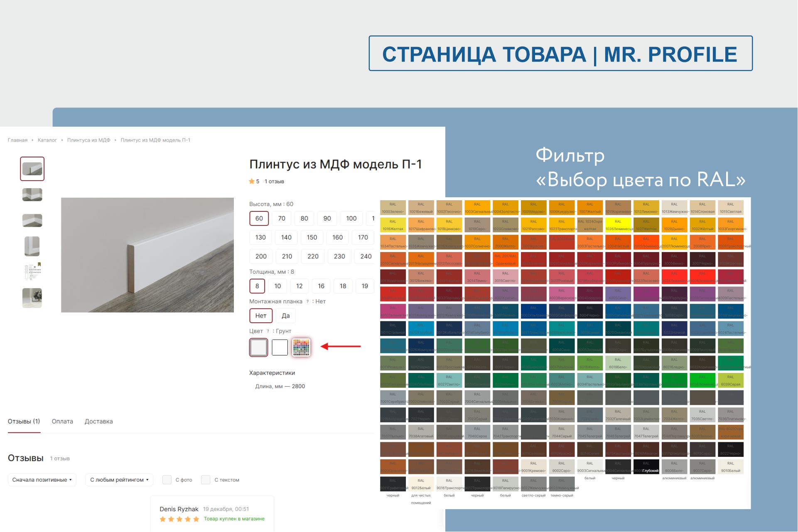Click reviewer name Denis Ryzhak

click(x=179, y=509)
